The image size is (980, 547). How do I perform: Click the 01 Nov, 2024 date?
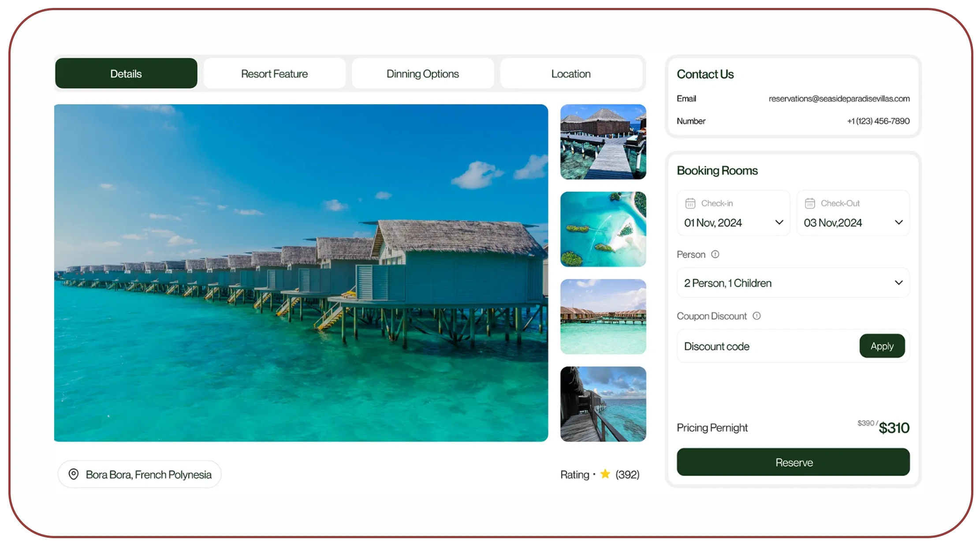[713, 223]
